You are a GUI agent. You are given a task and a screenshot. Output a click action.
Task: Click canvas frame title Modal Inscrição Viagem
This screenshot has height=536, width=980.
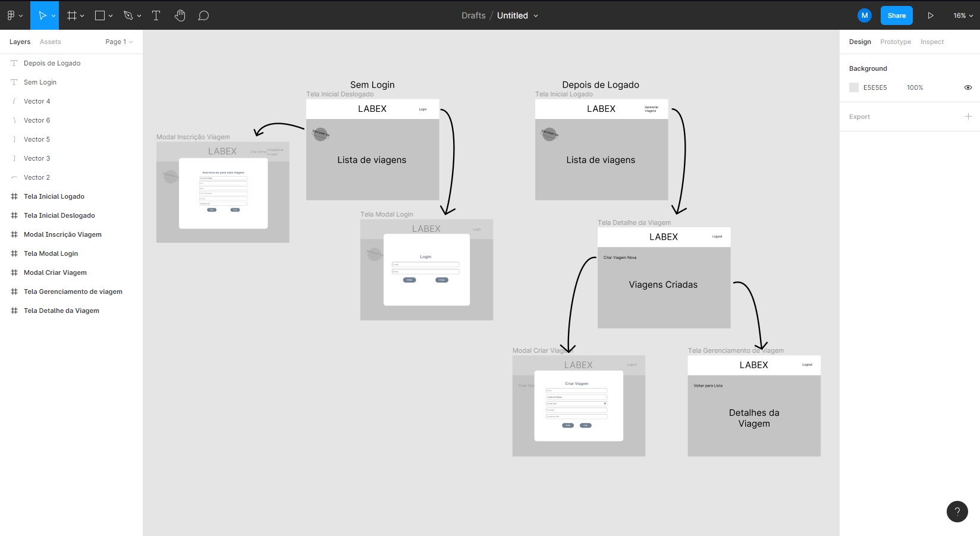coord(193,137)
